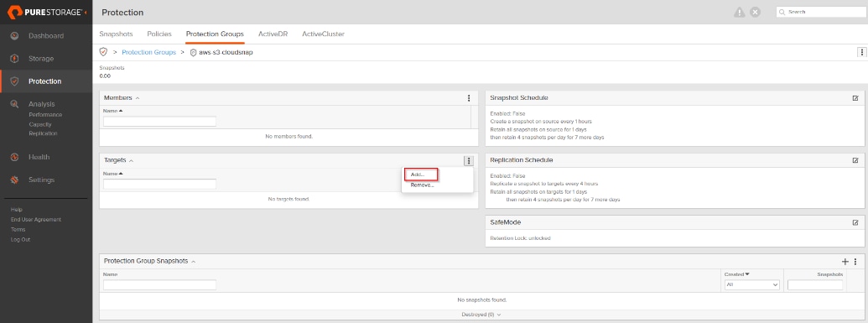Image resolution: width=868 pixels, height=323 pixels.
Task: Edit the SafeMode settings
Action: tap(855, 222)
